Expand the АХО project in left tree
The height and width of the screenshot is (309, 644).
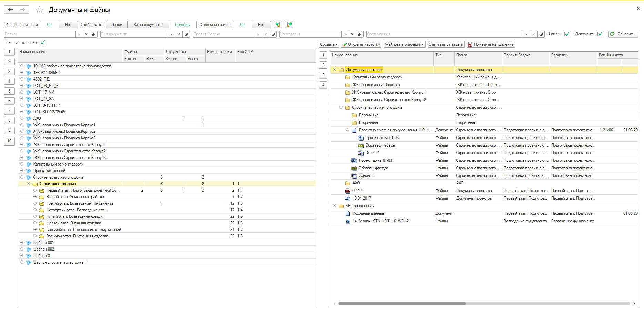[22, 118]
